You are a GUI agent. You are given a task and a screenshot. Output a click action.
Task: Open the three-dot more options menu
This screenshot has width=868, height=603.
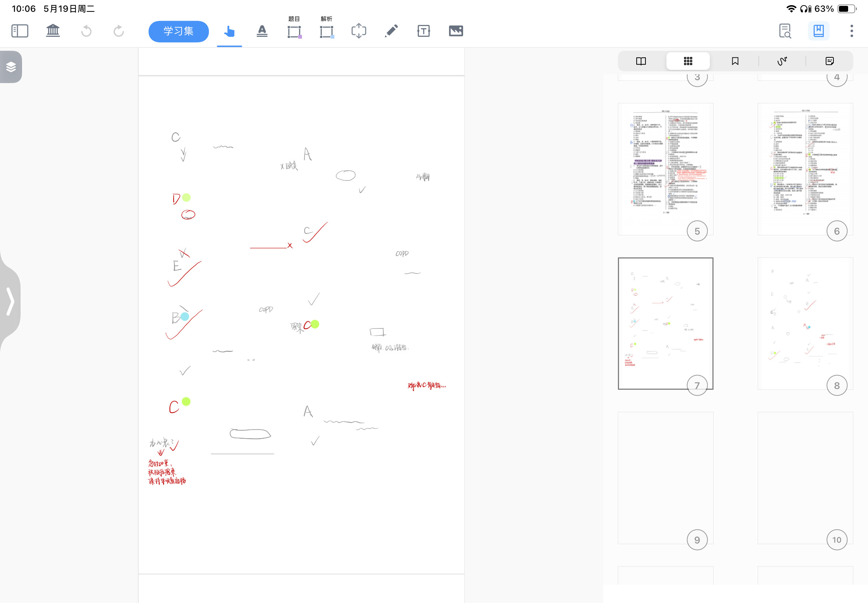pyautogui.click(x=851, y=31)
